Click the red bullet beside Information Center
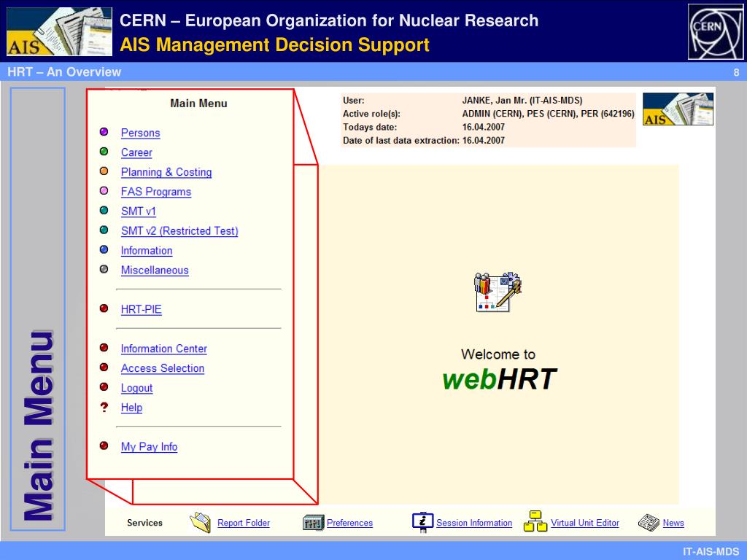Viewport: 747px width, 560px height. 104,348
